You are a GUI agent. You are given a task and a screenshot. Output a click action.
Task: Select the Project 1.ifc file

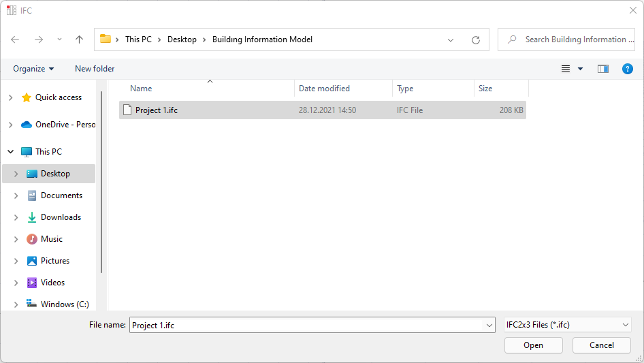tap(323, 110)
